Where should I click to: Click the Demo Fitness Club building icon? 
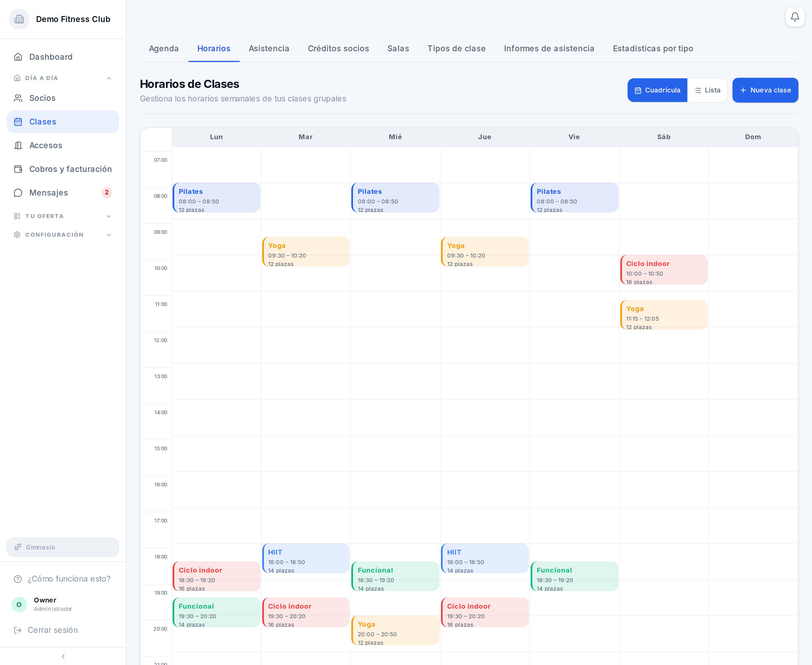(19, 19)
